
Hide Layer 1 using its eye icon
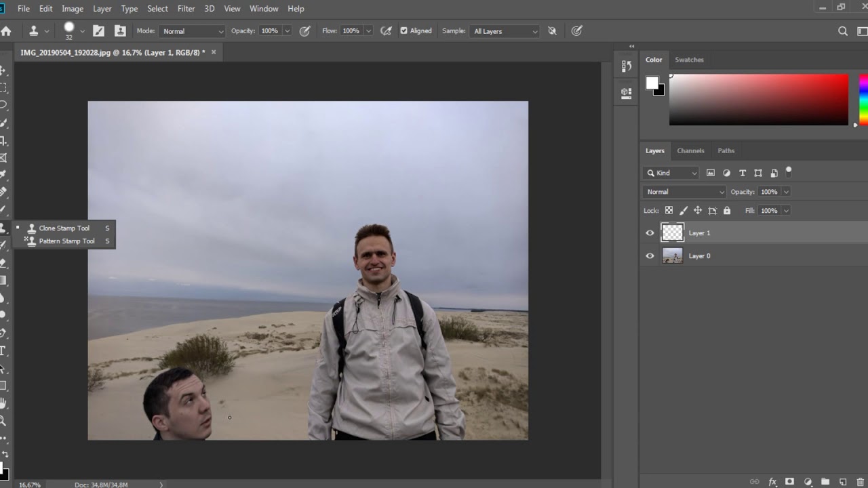pos(650,233)
